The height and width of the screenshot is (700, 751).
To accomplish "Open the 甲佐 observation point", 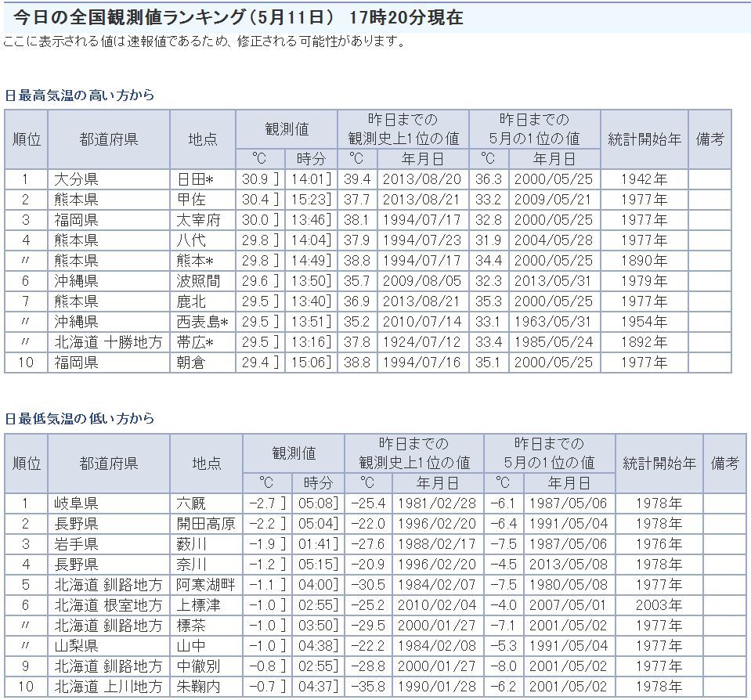I will (x=192, y=200).
